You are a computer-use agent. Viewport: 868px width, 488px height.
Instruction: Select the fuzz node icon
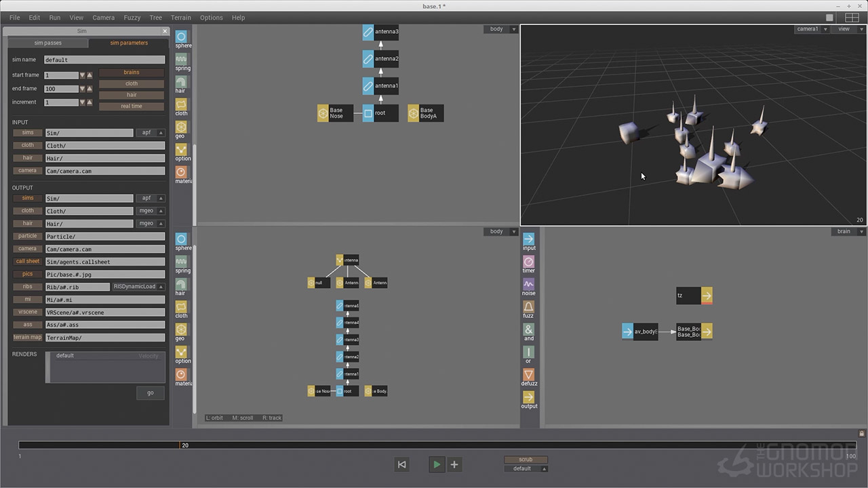(x=528, y=307)
